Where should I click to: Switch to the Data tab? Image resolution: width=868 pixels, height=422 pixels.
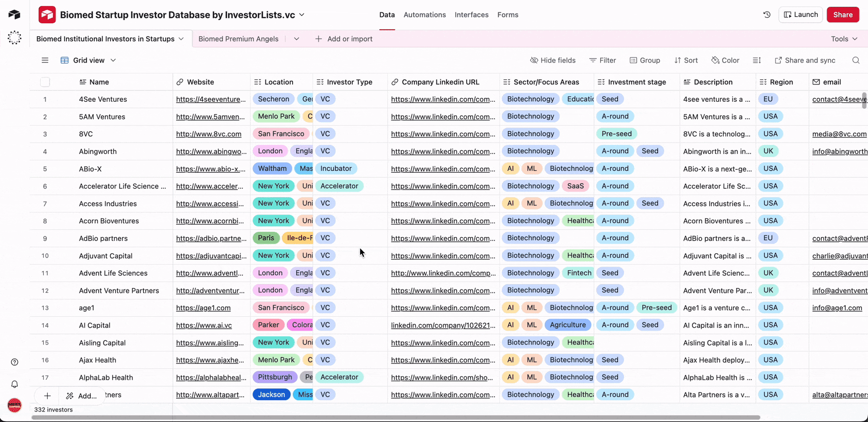click(x=387, y=15)
